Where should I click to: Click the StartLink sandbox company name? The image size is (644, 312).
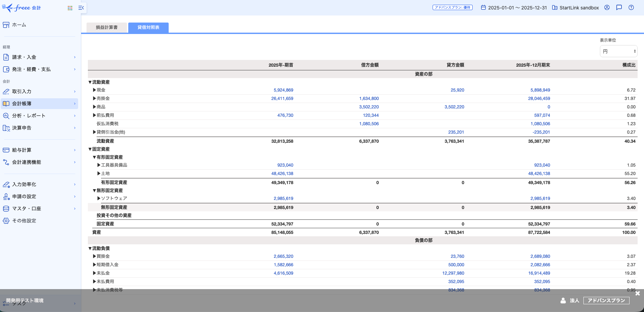pyautogui.click(x=579, y=8)
